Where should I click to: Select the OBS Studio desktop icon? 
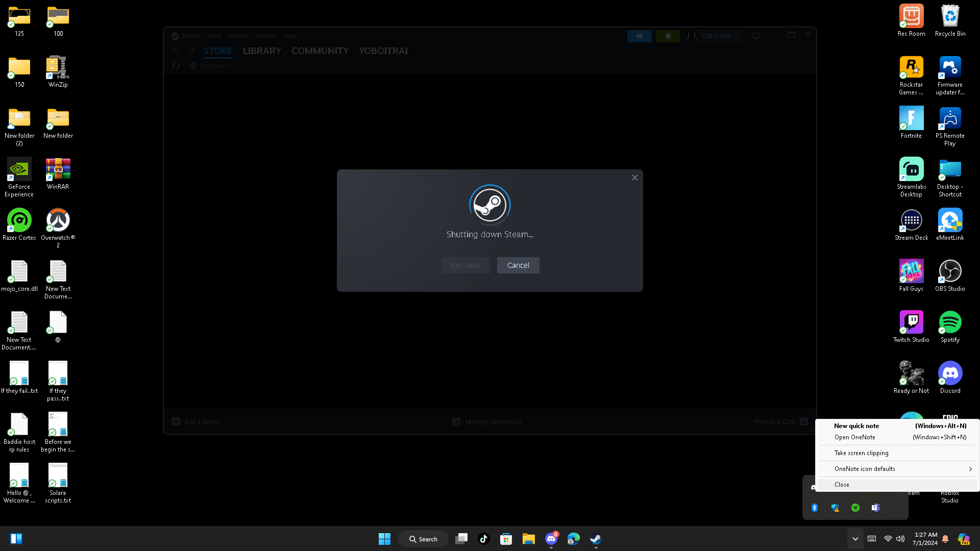pos(950,275)
